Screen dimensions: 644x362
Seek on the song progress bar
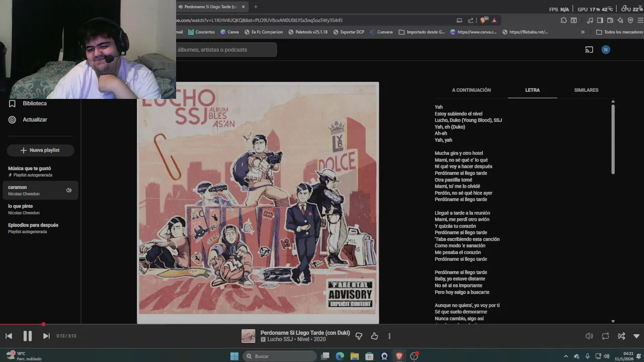[322, 324]
